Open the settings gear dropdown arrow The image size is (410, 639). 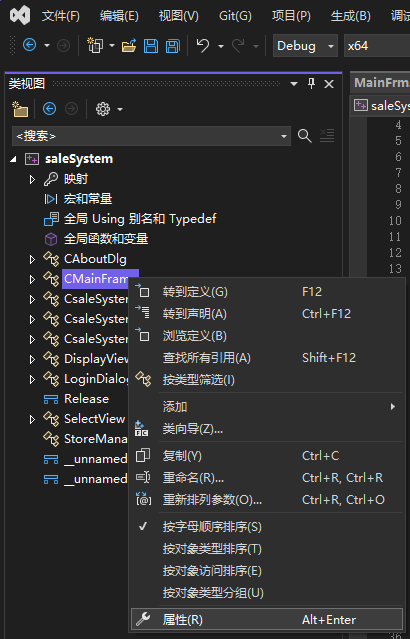tap(120, 109)
